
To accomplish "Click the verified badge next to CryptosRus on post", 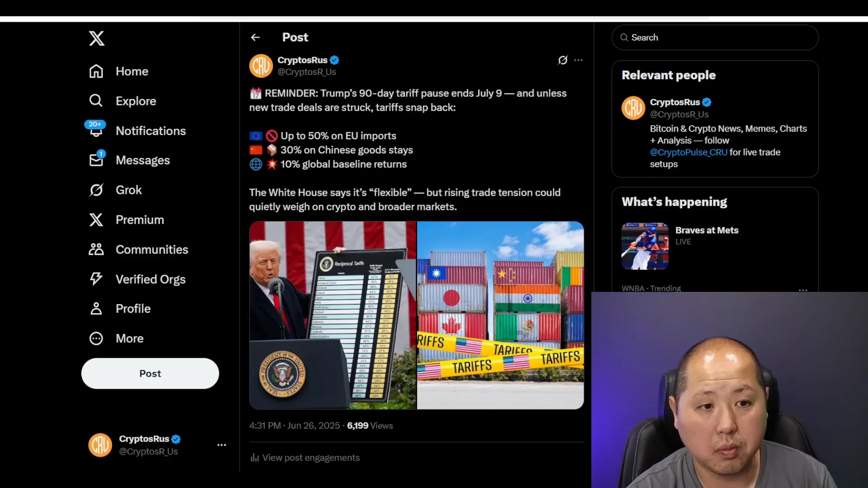I will pos(335,60).
